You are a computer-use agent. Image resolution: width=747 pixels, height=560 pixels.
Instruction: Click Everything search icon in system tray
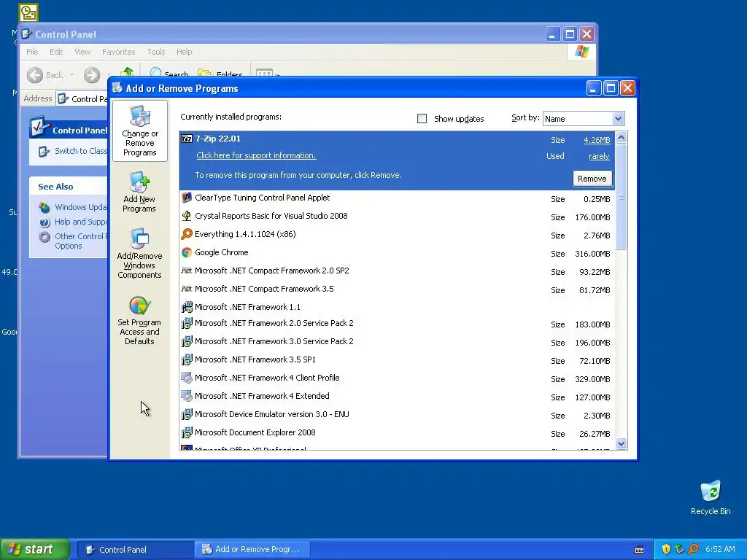click(x=693, y=550)
